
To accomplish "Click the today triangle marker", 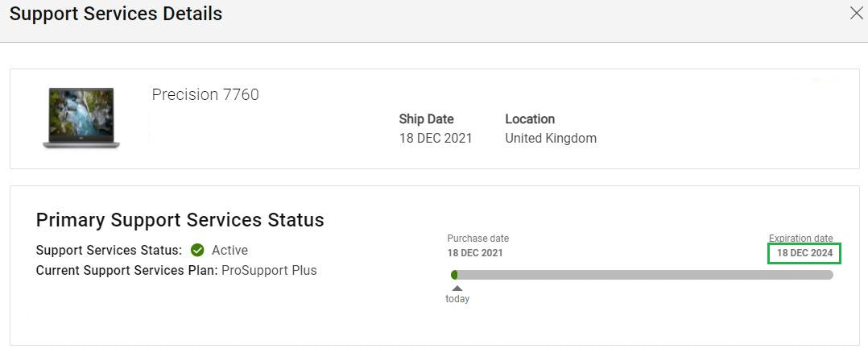I will (457, 288).
